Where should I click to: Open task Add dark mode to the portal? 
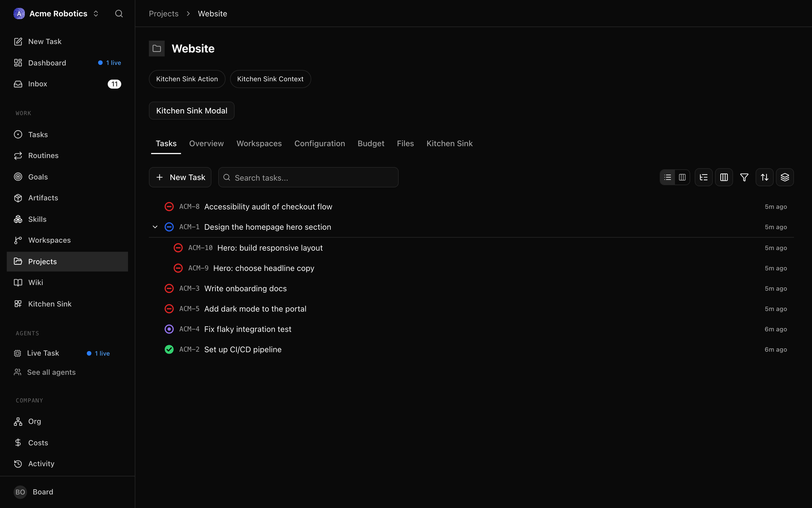coord(471,309)
